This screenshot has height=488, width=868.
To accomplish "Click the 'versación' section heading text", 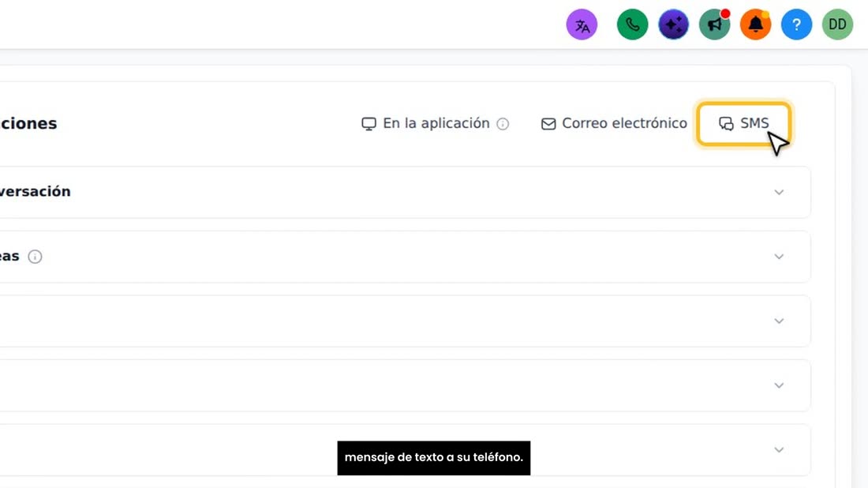I will pos(35,192).
